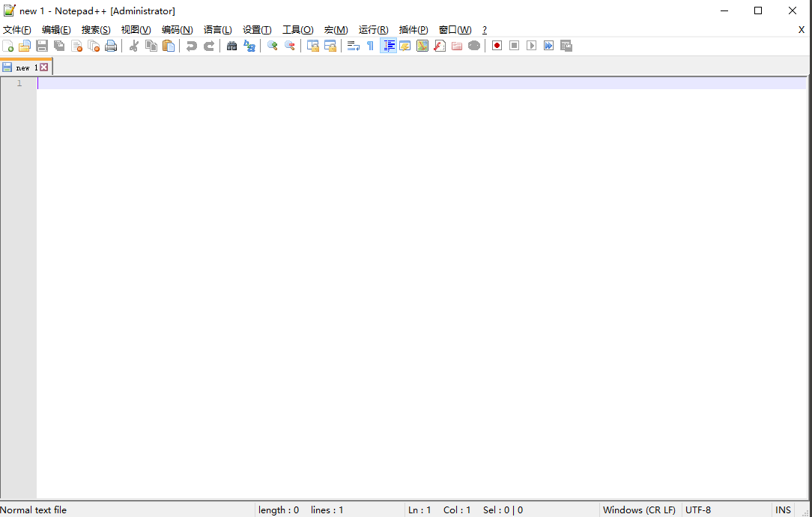Screen dimensions: 812x517
Task: Click Redo arrow on the toolbar
Action: pos(208,46)
